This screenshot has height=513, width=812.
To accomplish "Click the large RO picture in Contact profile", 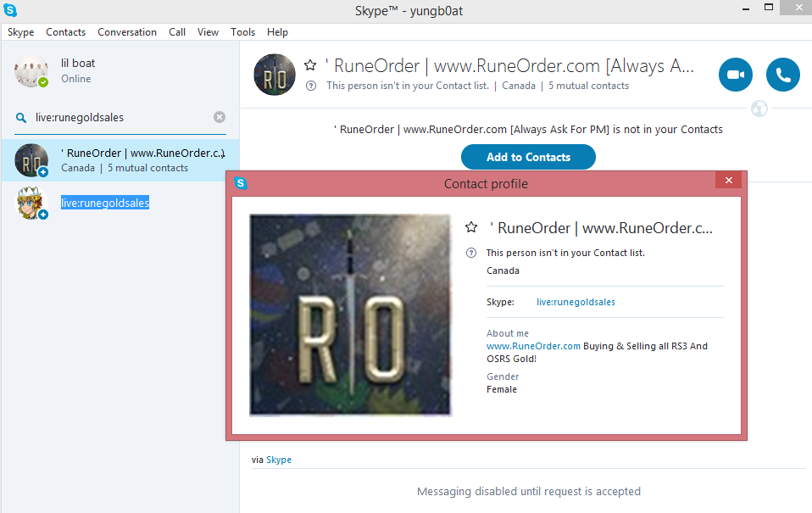I will [350, 315].
